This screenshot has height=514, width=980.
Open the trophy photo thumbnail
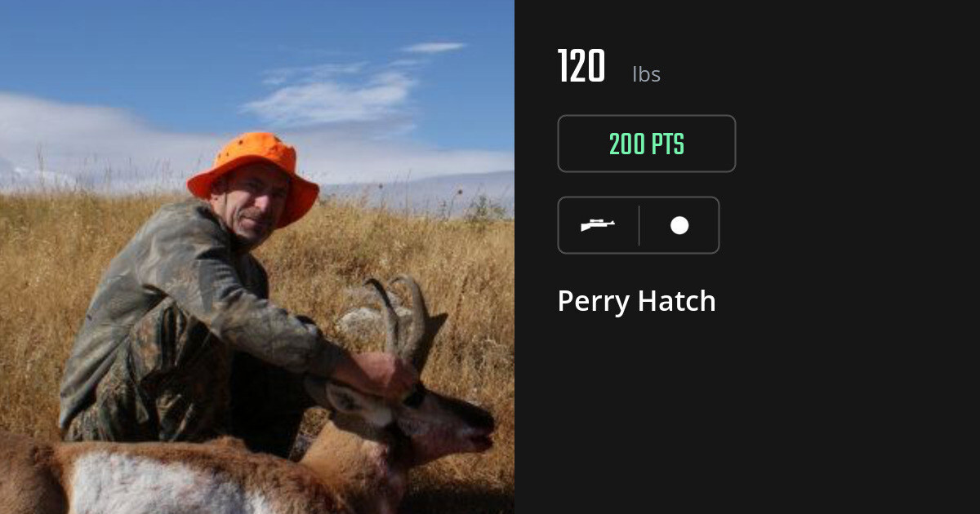coord(257,257)
